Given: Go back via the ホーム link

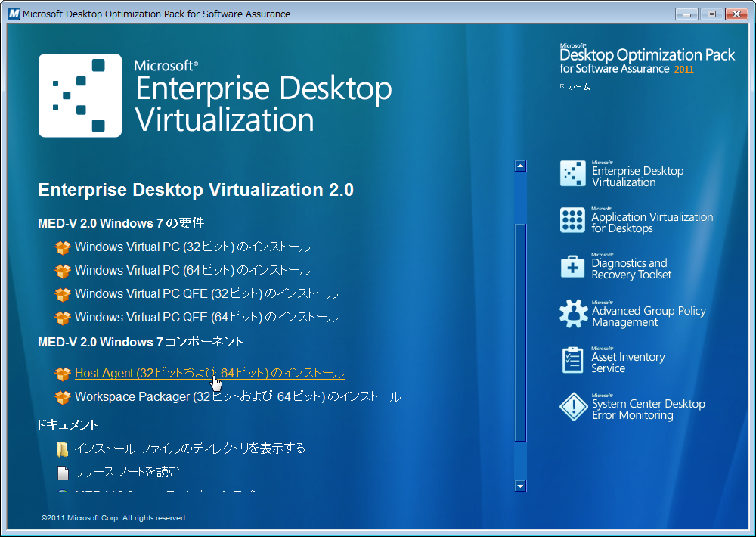Looking at the screenshot, I should click(x=575, y=87).
